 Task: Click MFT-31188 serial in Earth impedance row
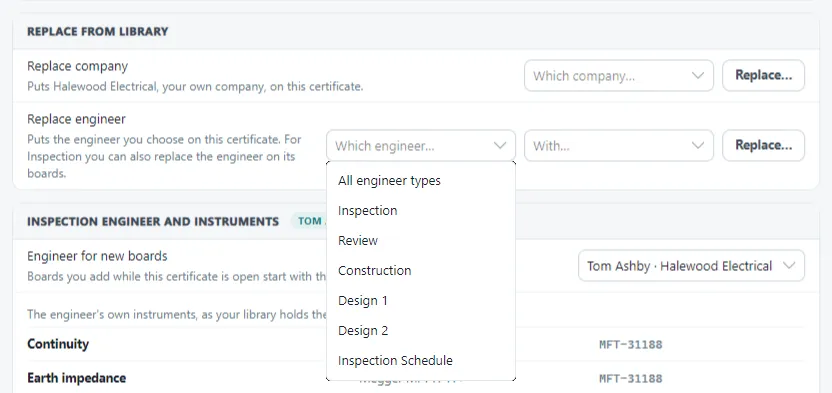(x=630, y=379)
